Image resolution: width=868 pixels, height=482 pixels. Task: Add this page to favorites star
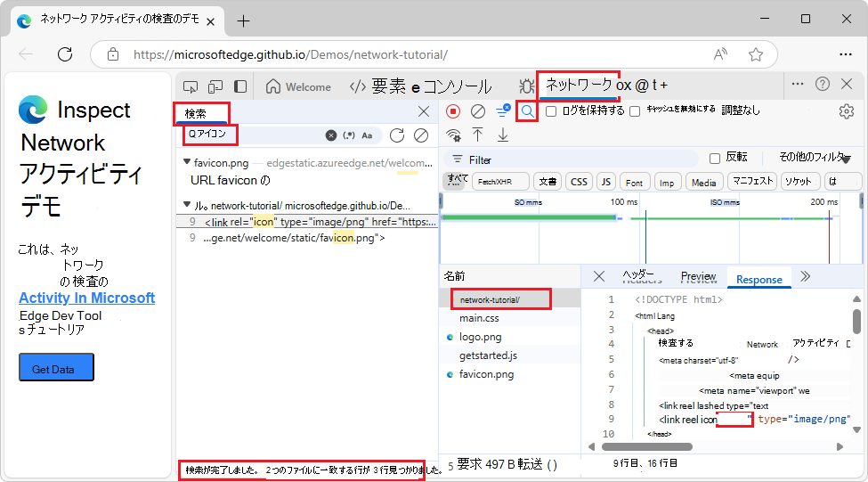coord(756,54)
